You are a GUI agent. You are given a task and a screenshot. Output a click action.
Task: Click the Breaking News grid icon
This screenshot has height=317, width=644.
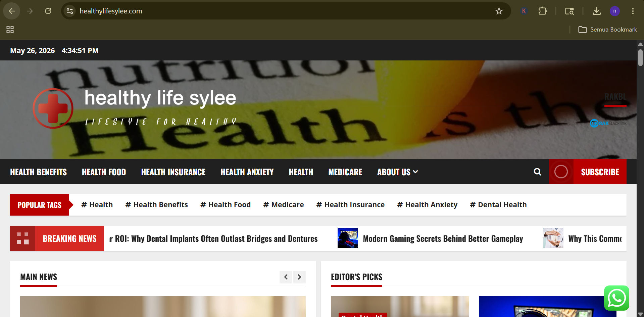pyautogui.click(x=22, y=238)
